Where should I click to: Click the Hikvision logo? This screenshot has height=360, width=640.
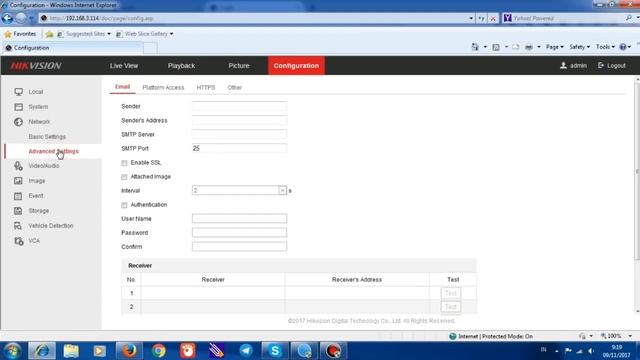pos(36,66)
